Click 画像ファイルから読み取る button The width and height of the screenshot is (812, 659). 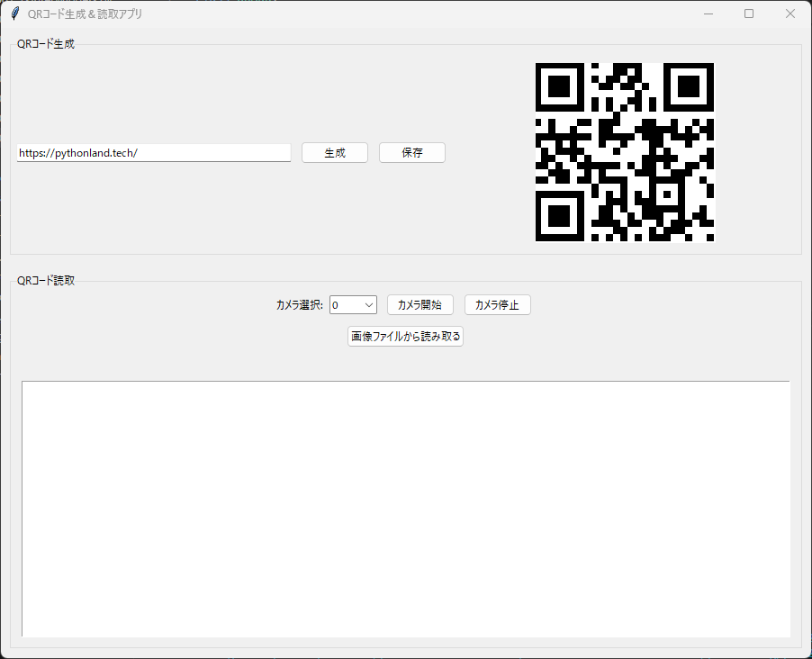click(405, 337)
